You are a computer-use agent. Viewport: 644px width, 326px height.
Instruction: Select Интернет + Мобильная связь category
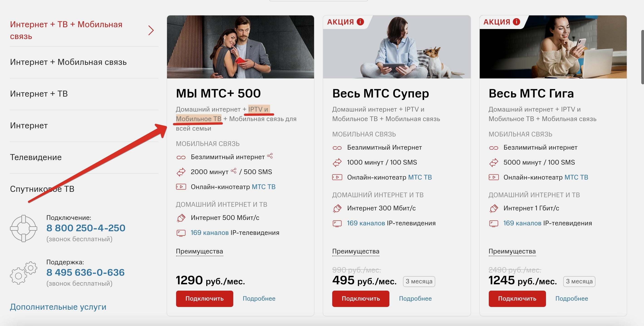tap(68, 62)
